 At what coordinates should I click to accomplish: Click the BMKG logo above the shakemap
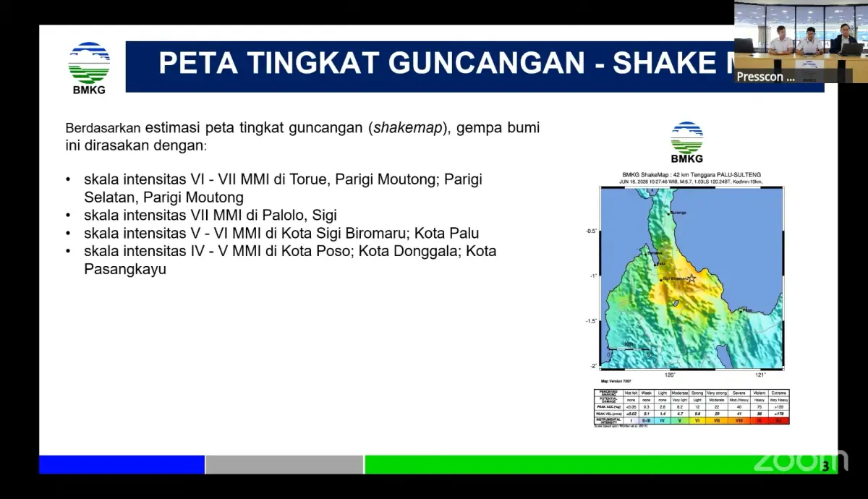pyautogui.click(x=686, y=142)
